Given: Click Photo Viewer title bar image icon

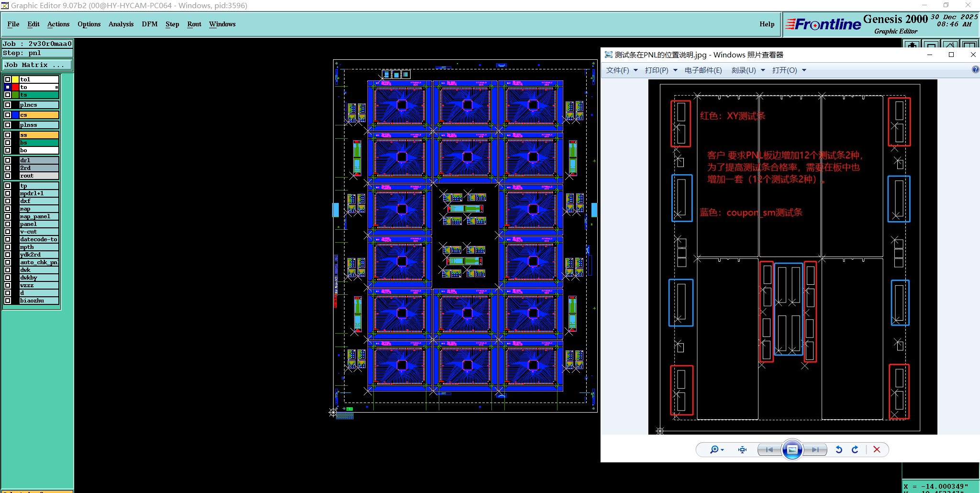Looking at the screenshot, I should coord(609,55).
